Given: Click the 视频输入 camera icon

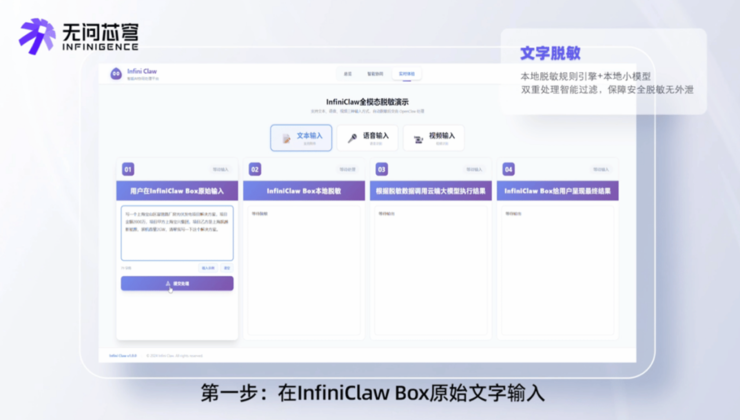Looking at the screenshot, I should point(419,138).
